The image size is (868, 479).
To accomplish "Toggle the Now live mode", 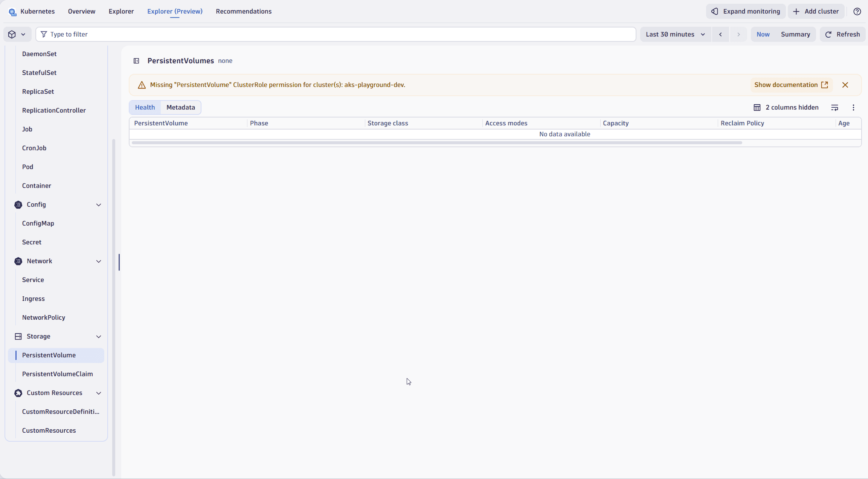I will tap(763, 34).
